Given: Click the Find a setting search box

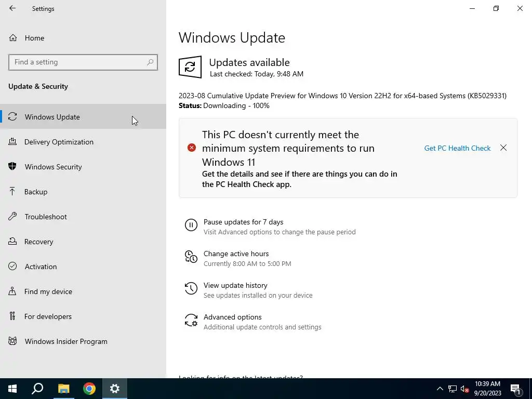Looking at the screenshot, I should (x=83, y=62).
